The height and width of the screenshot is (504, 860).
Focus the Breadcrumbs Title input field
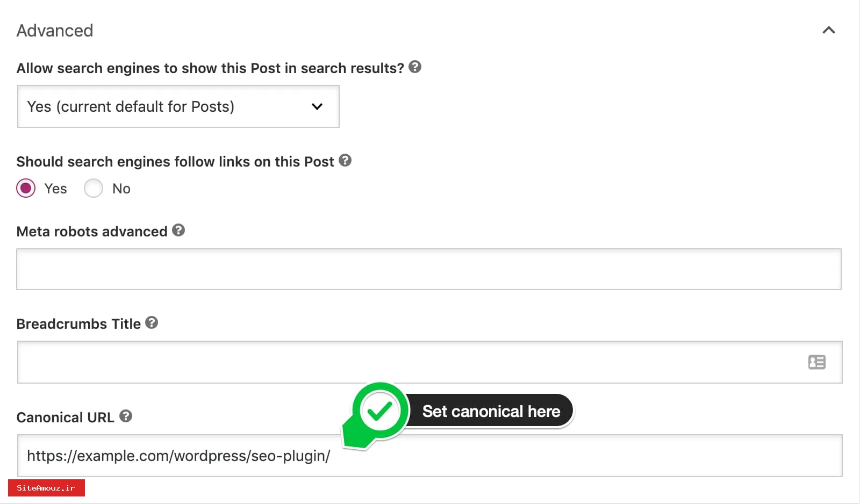(x=408, y=362)
